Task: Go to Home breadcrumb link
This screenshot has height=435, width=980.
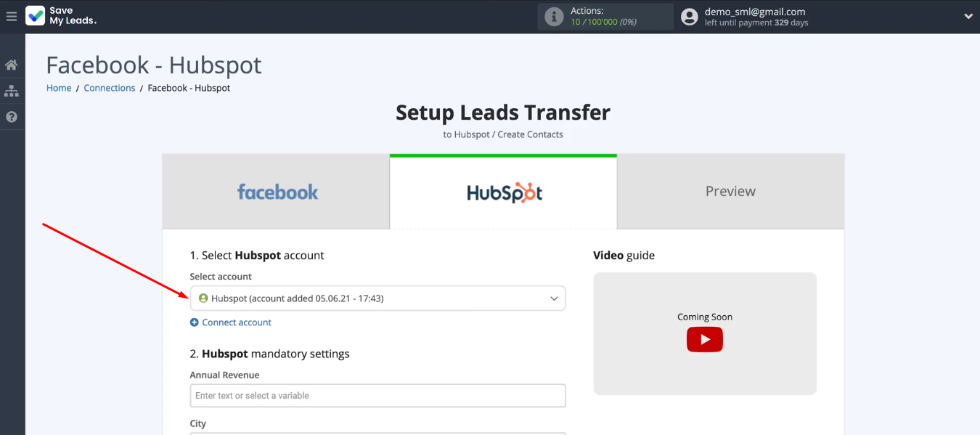Action: (x=59, y=88)
